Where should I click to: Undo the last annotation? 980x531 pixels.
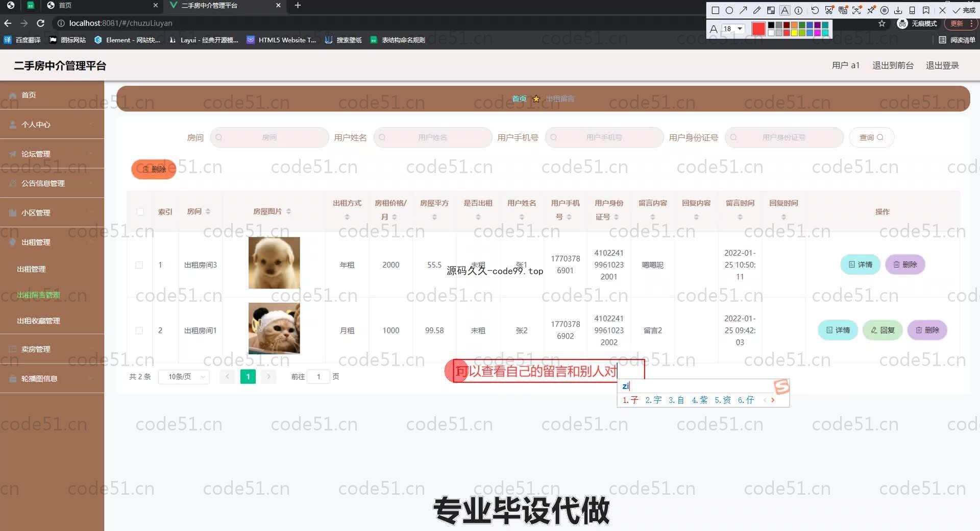pyautogui.click(x=815, y=10)
